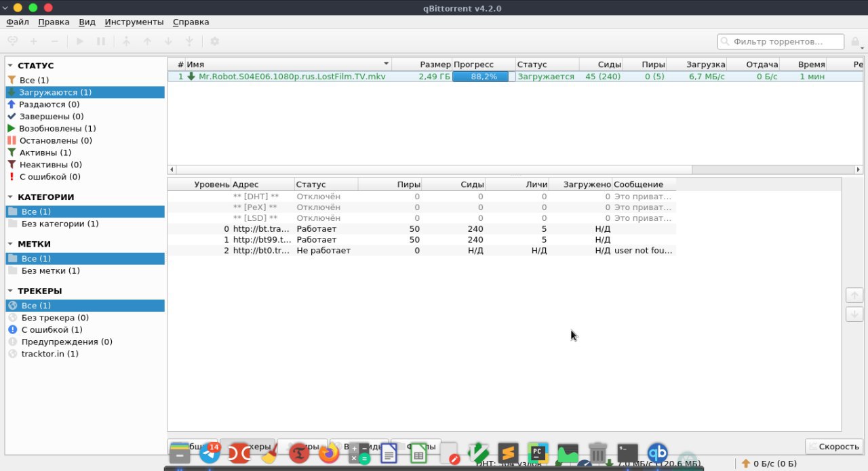This screenshot has height=471, width=868.
Task: Click the move tracker down arrow button
Action: tap(854, 314)
